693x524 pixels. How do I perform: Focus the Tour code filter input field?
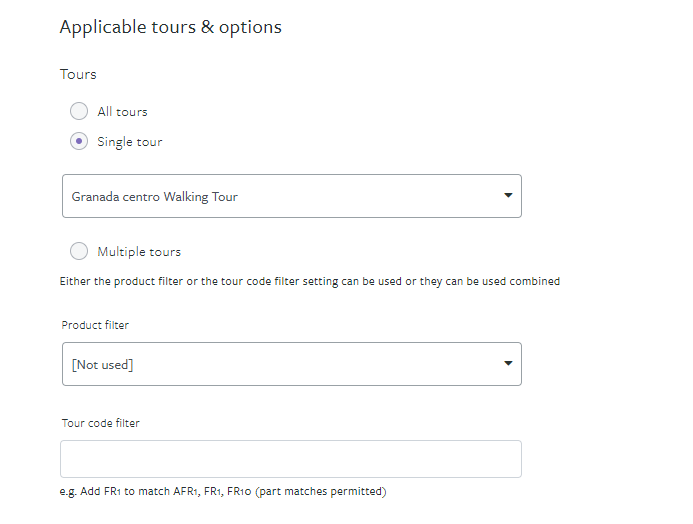pyautogui.click(x=291, y=459)
